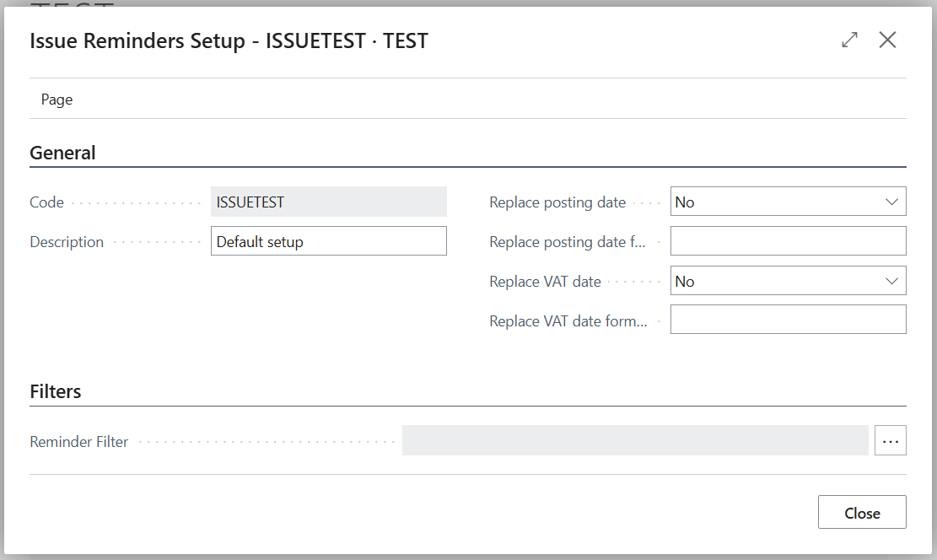Image resolution: width=937 pixels, height=560 pixels.
Task: Focus the Replace VAT date formula field
Action: tap(789, 320)
